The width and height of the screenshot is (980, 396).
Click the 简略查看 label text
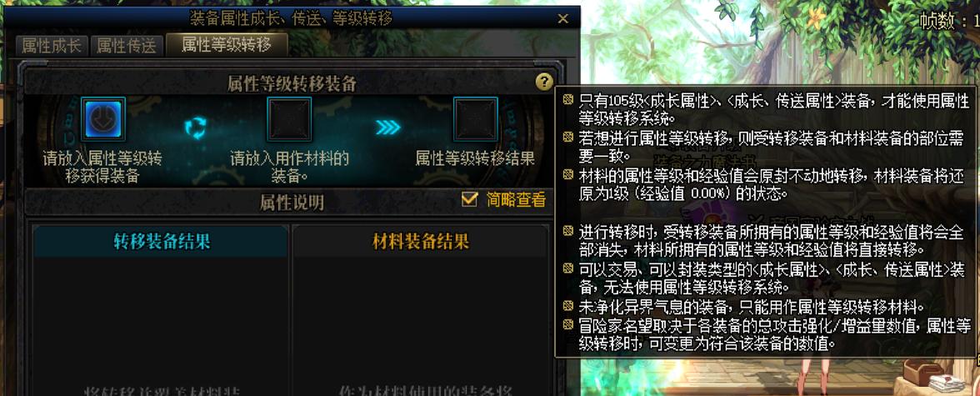click(516, 200)
